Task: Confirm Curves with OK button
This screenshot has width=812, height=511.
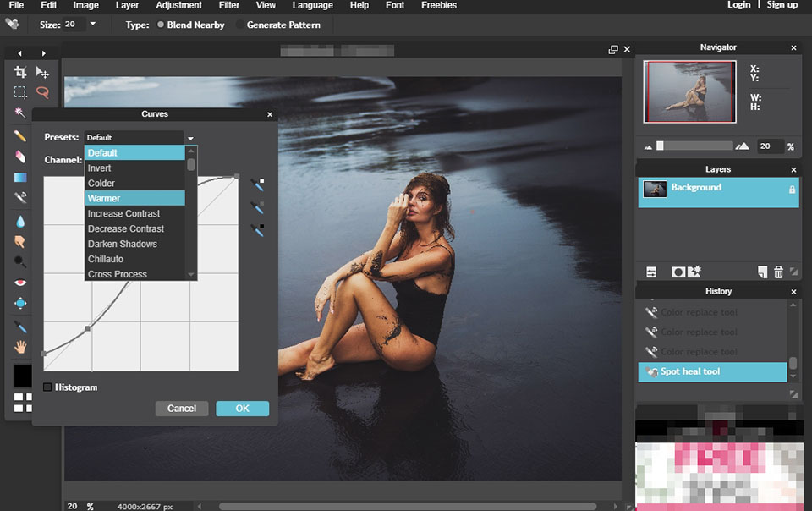Action: (x=243, y=409)
